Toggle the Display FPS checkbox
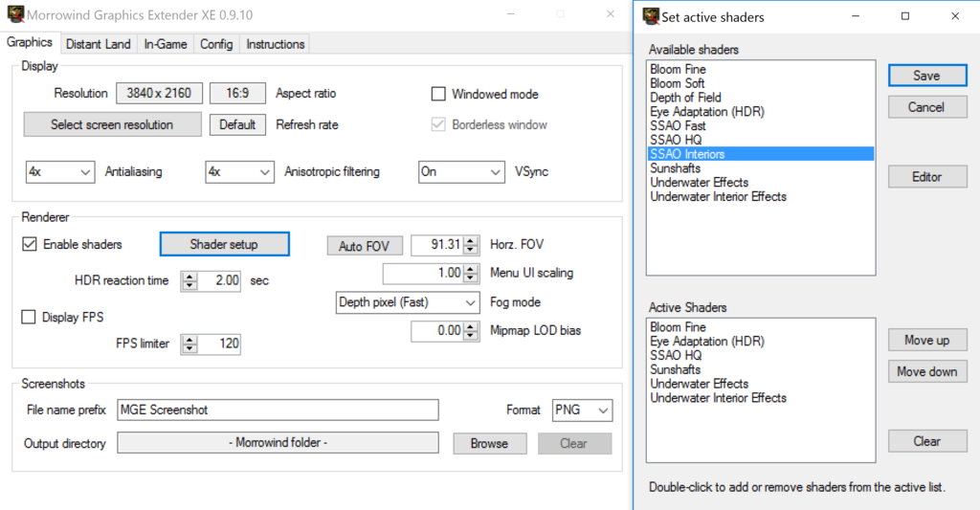Image resolution: width=980 pixels, height=510 pixels. [29, 318]
